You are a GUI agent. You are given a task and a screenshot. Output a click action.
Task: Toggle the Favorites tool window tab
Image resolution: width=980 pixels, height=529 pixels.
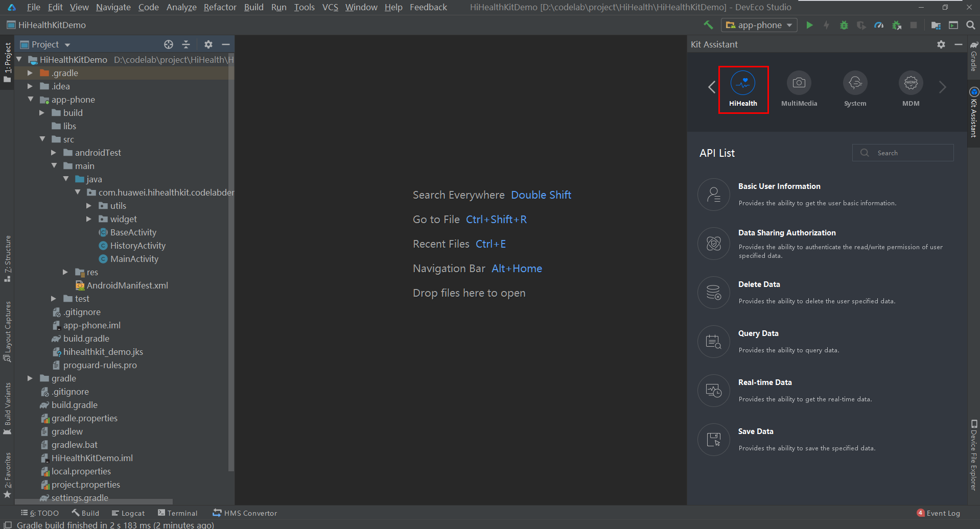pos(7,475)
